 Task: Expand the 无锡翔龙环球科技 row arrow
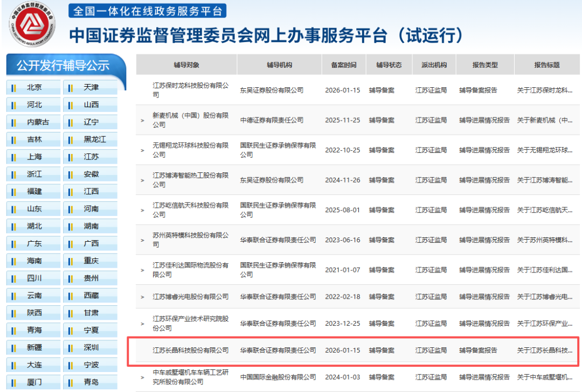(x=142, y=151)
